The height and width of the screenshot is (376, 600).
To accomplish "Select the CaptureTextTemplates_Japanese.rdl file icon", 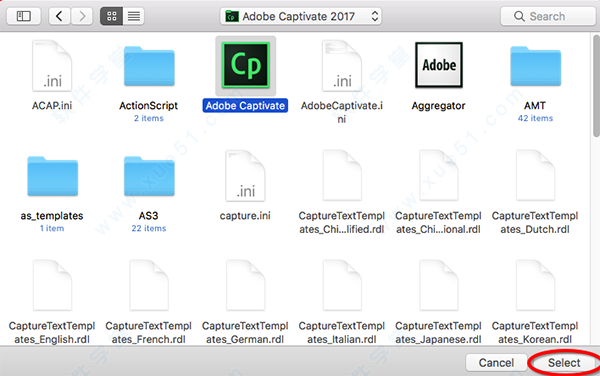I will [439, 286].
